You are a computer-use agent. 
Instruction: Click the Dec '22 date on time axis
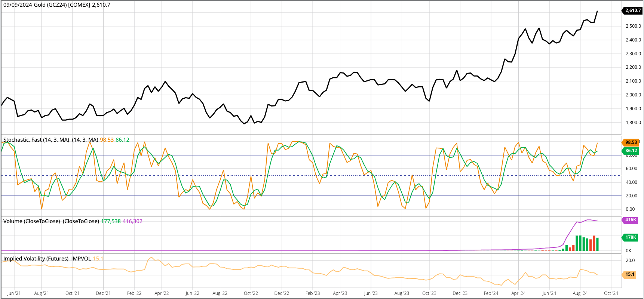click(282, 293)
